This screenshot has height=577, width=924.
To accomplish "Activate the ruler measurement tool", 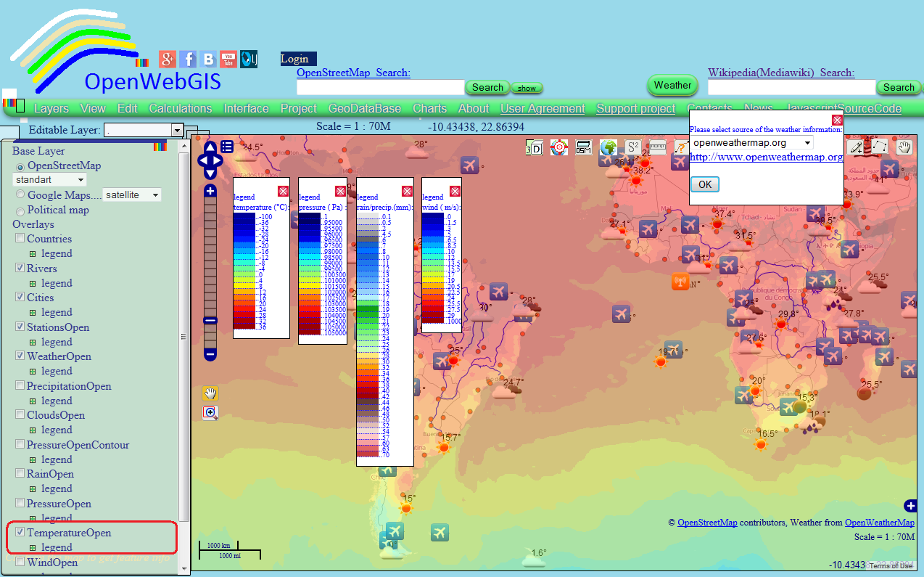I will pos(657,147).
